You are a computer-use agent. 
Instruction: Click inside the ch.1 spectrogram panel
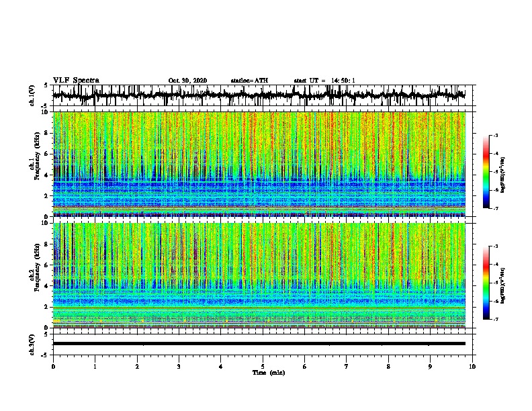pos(259,164)
